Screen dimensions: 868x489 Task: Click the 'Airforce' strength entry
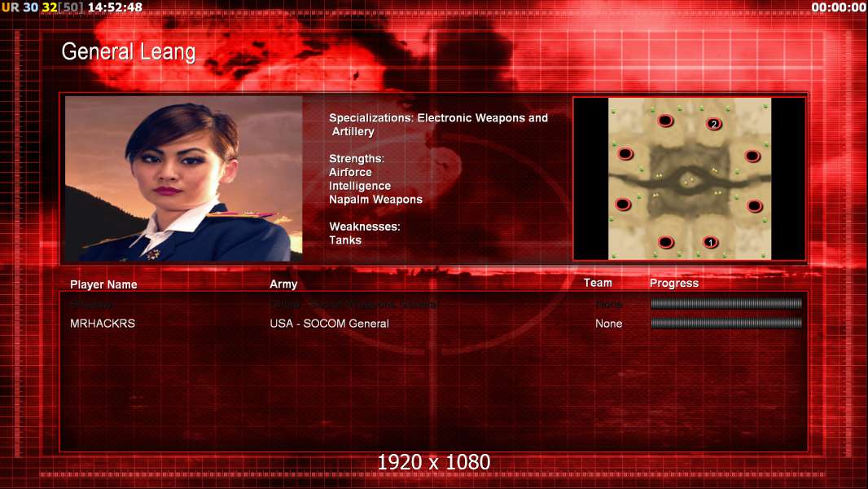(x=350, y=172)
